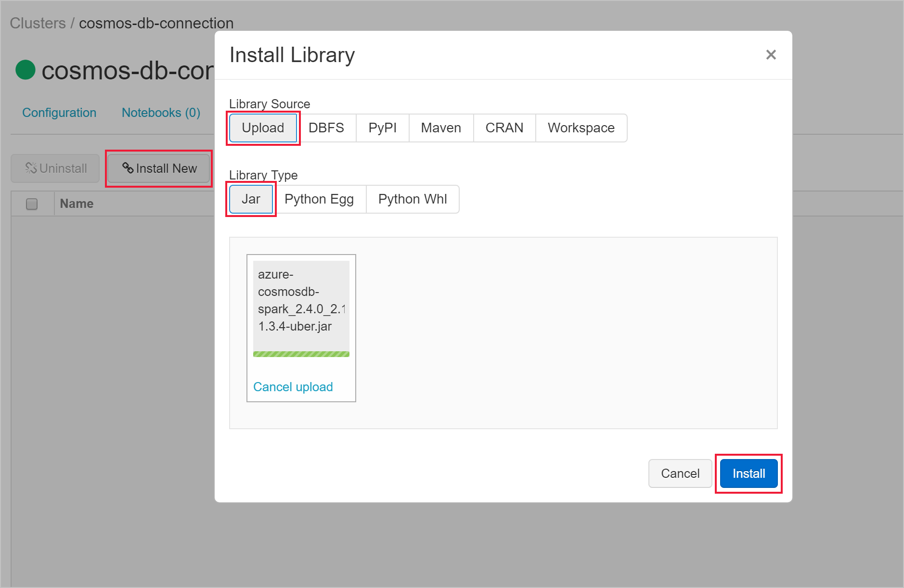Screen dimensions: 904x588
Task: Switch library type to Python Egg
Action: click(319, 199)
